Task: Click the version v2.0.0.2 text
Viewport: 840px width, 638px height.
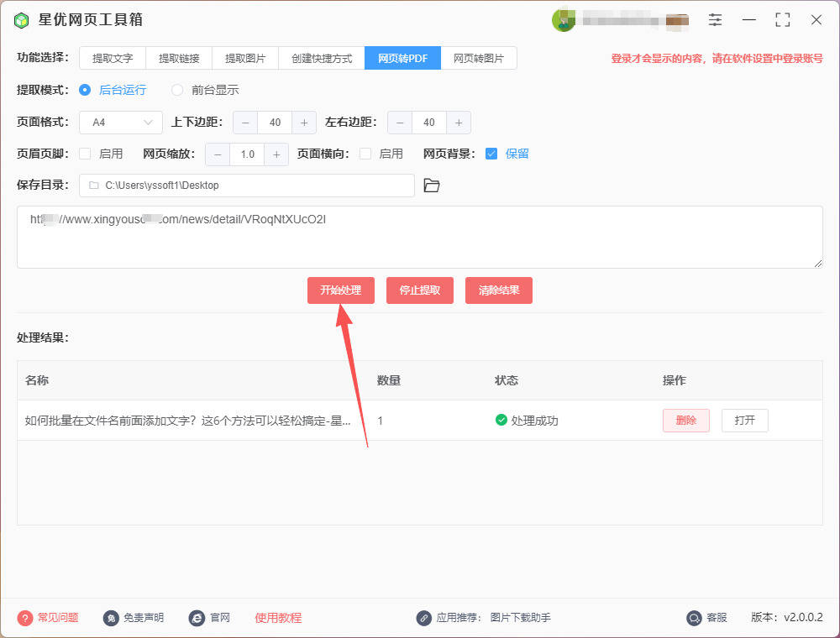Action: coord(787,618)
